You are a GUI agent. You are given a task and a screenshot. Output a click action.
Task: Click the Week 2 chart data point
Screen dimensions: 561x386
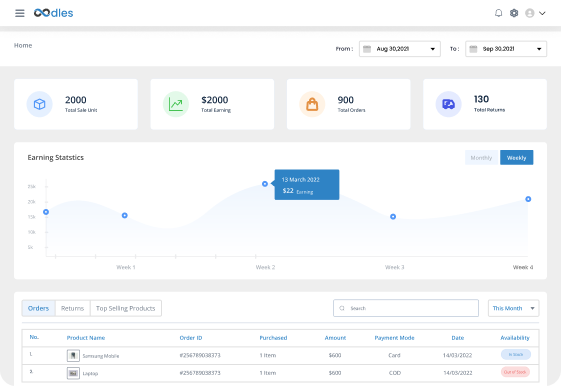(x=265, y=184)
